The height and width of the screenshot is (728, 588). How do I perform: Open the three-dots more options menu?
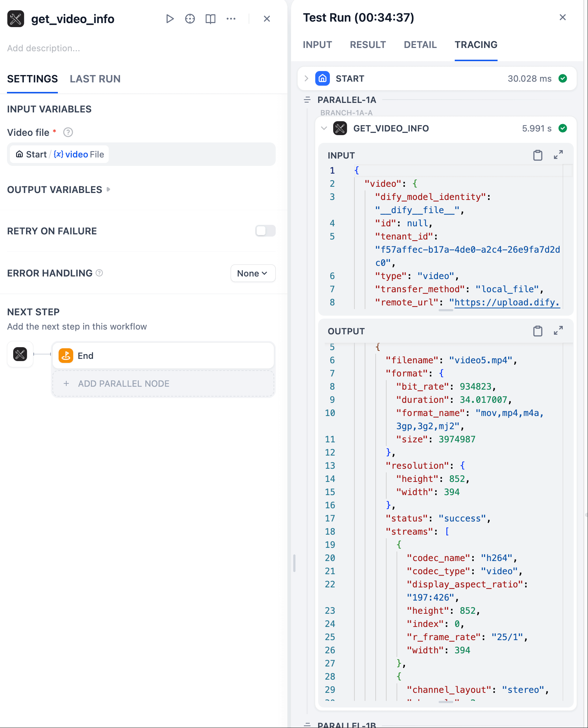tap(231, 19)
